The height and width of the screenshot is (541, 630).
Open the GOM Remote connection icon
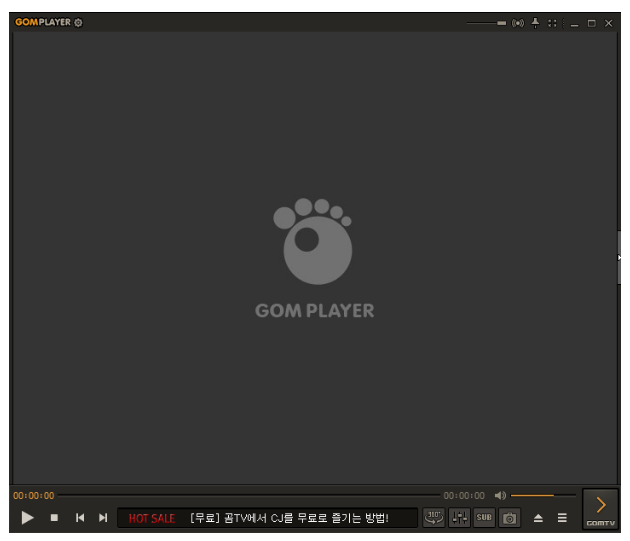[518, 23]
